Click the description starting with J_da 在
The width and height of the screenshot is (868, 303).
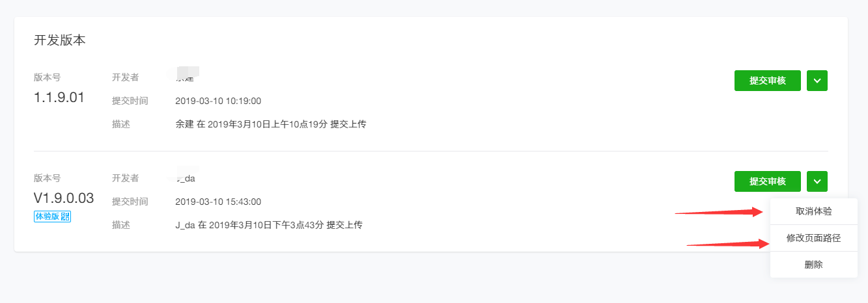(269, 225)
